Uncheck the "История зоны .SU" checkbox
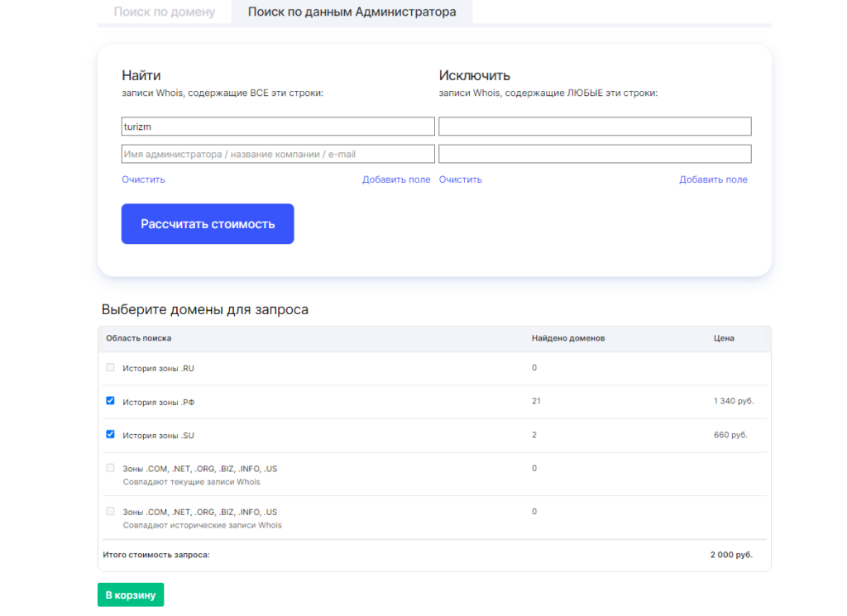This screenshot has width=847, height=616. 111,434
